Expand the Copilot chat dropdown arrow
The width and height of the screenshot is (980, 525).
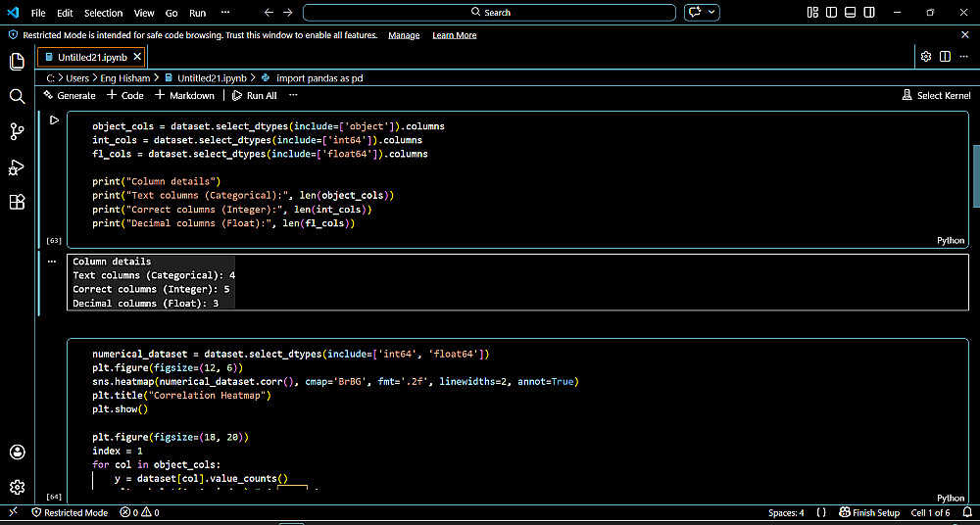point(711,13)
